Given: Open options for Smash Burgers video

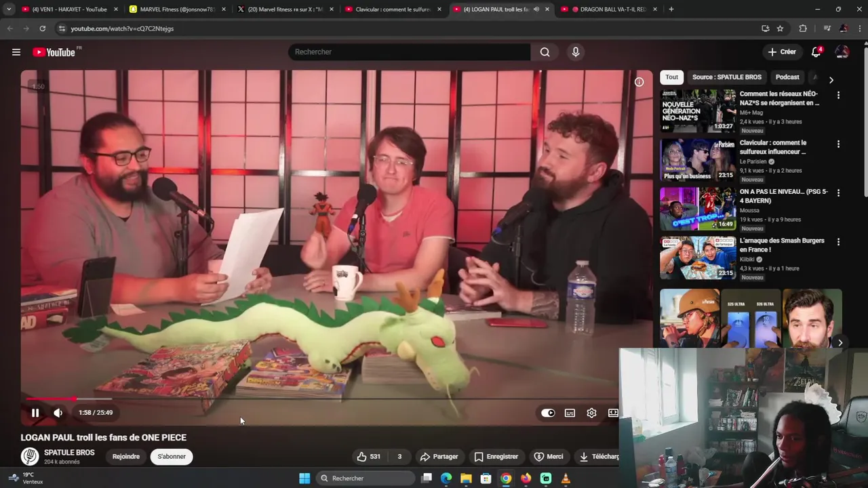Looking at the screenshot, I should [x=838, y=242].
